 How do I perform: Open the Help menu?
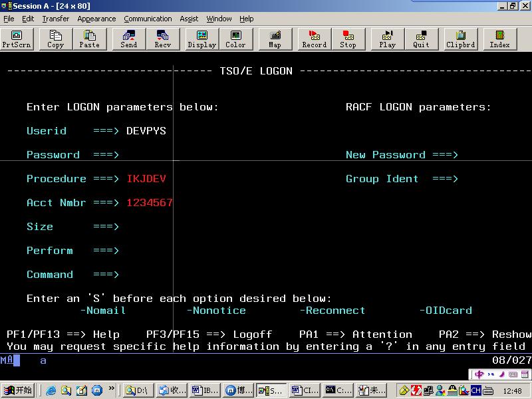pos(246,19)
